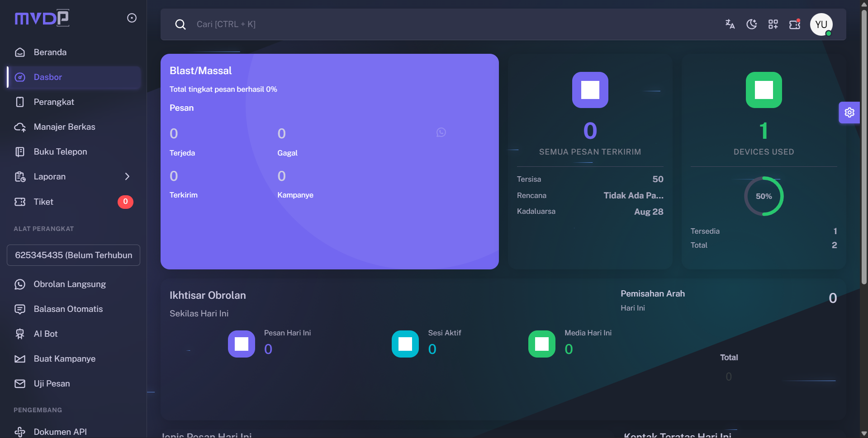868x438 pixels.
Task: Open Manajer Berkas page
Action: (64, 127)
